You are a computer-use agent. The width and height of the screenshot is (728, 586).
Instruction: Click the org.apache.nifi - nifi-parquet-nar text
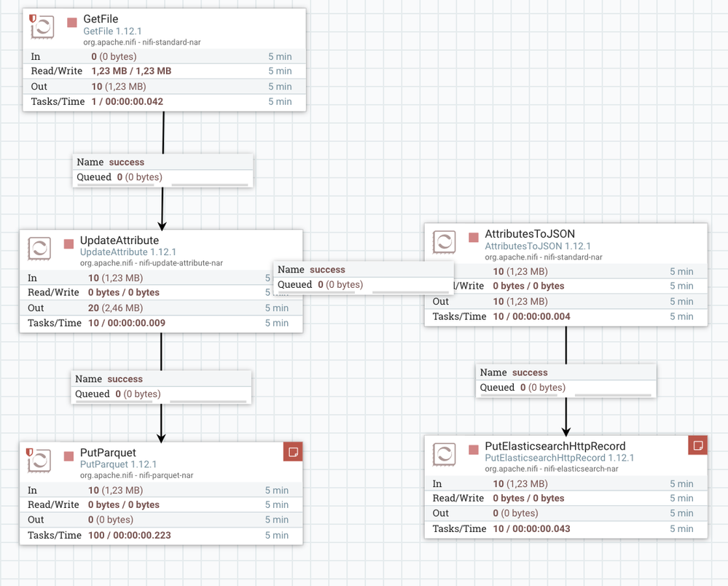136,475
